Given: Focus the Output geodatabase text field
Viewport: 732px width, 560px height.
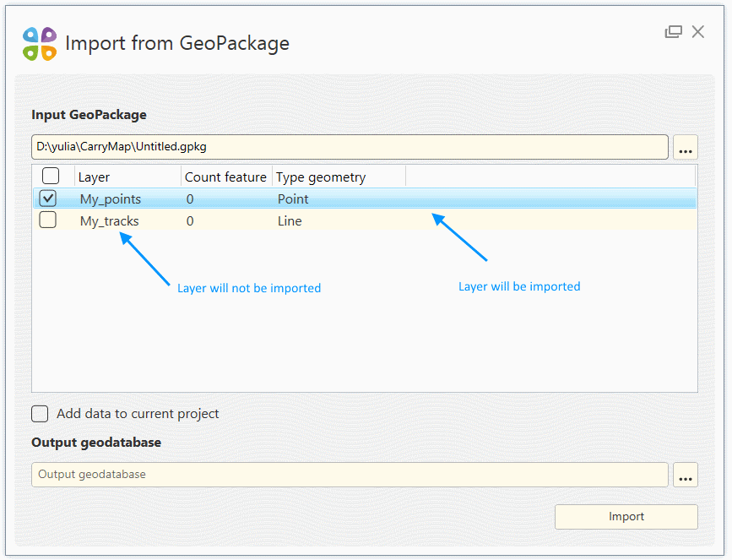Looking at the screenshot, I should tap(350, 475).
